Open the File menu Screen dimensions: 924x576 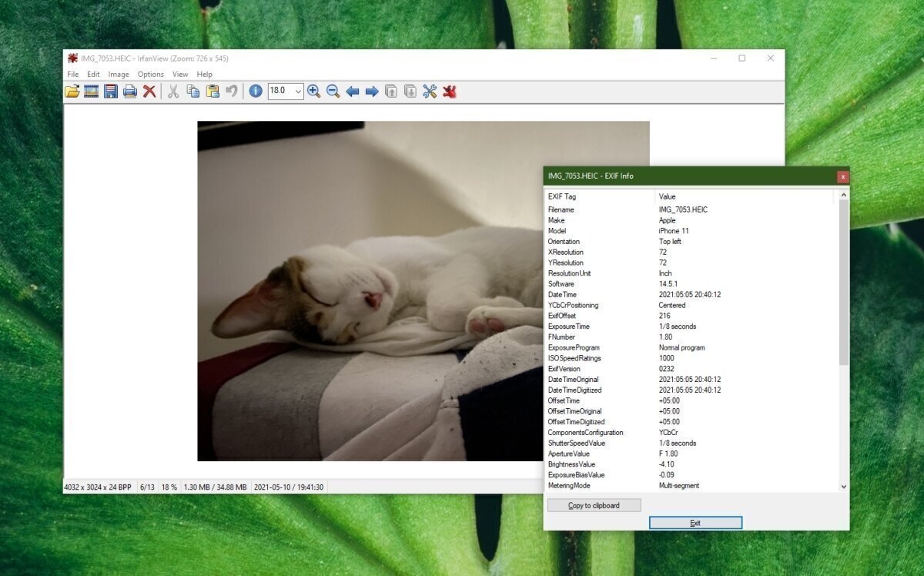(x=72, y=74)
